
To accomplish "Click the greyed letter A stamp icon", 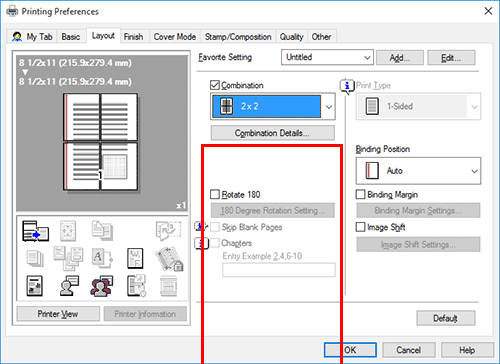I will click(102, 258).
